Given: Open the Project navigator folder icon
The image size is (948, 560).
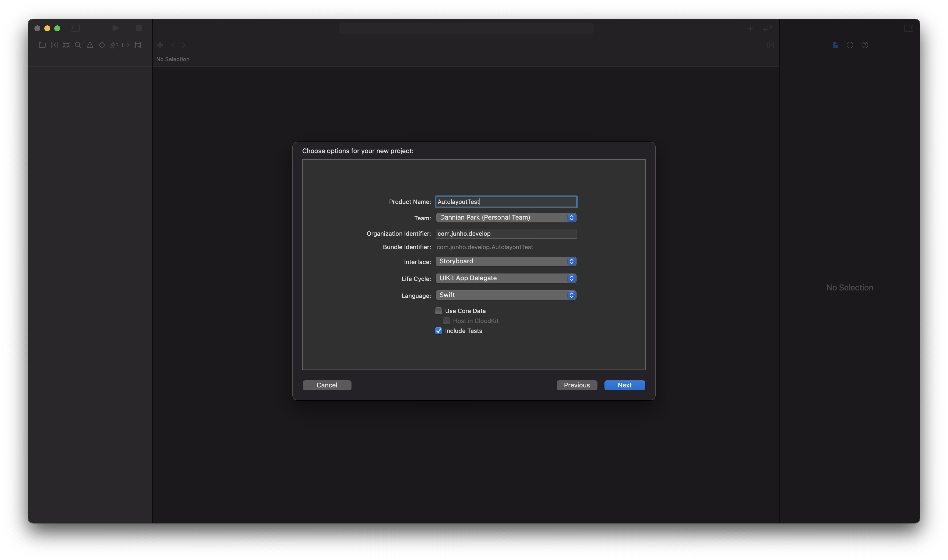Looking at the screenshot, I should point(42,45).
